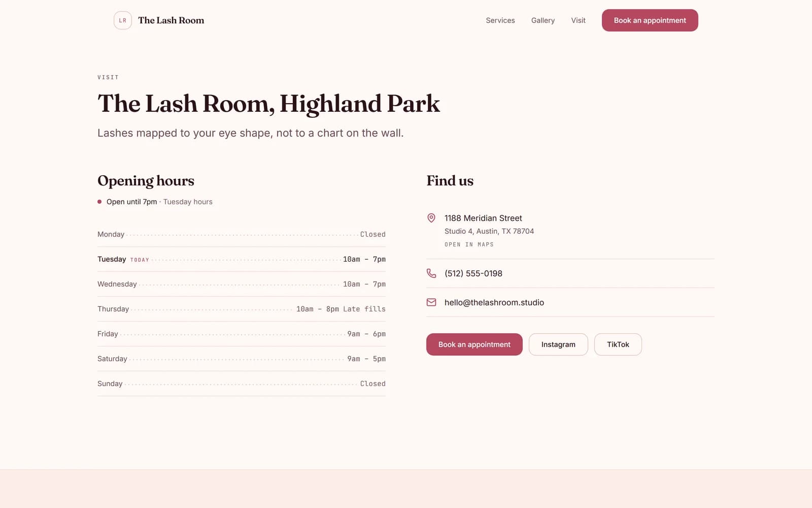This screenshot has height=508, width=812.
Task: Select the Saturday row label
Action: tap(112, 359)
